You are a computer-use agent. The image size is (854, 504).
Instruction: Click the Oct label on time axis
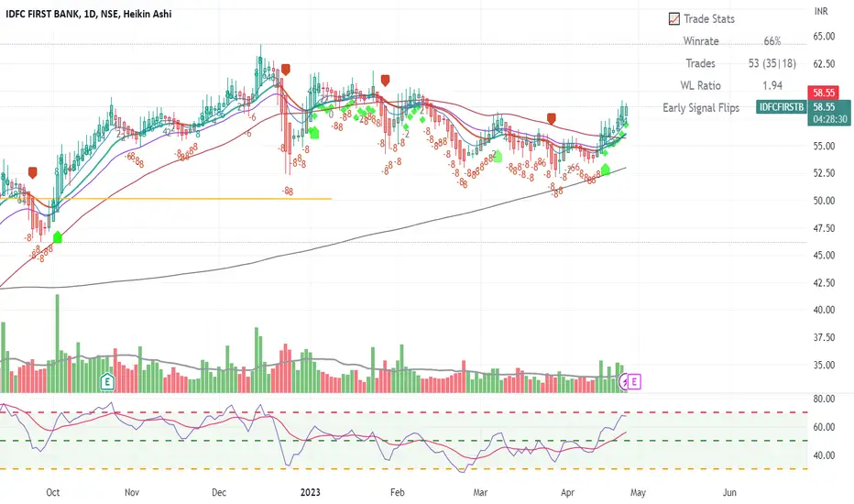(53, 493)
